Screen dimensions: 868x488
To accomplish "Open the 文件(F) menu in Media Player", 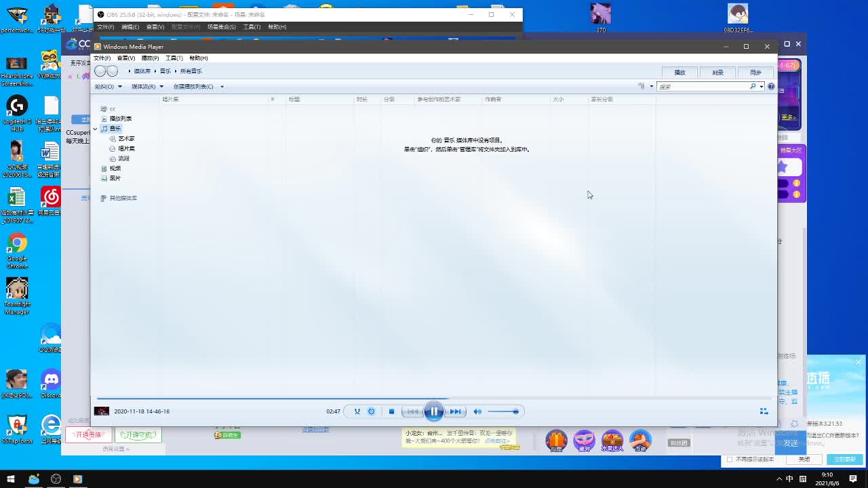I will tap(102, 58).
